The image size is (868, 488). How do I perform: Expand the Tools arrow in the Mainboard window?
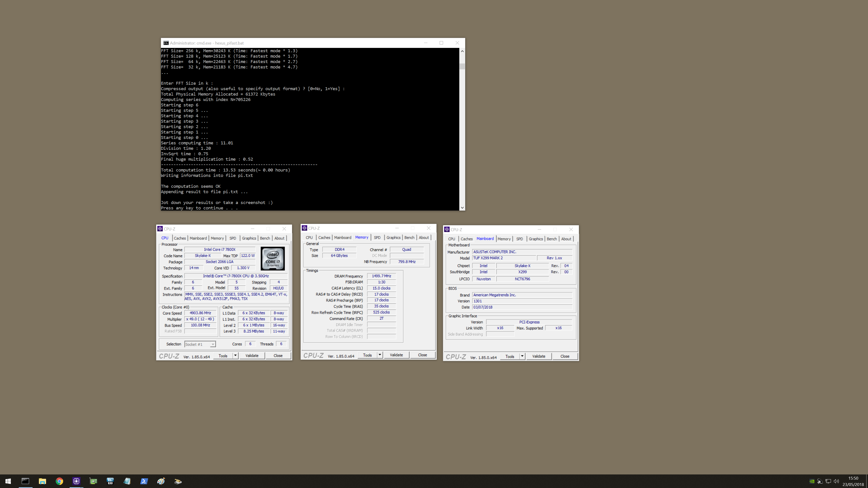522,356
